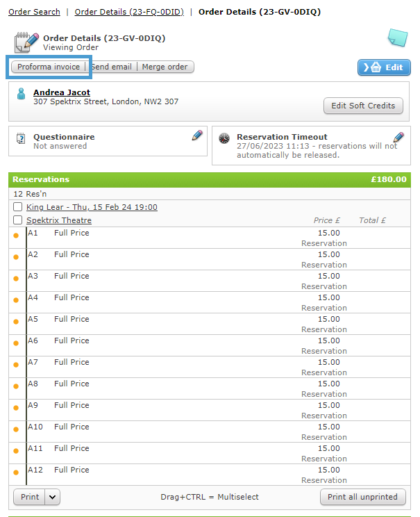Click the blue Edit basket button
Viewport: 420px width, 517px height.
pos(384,67)
